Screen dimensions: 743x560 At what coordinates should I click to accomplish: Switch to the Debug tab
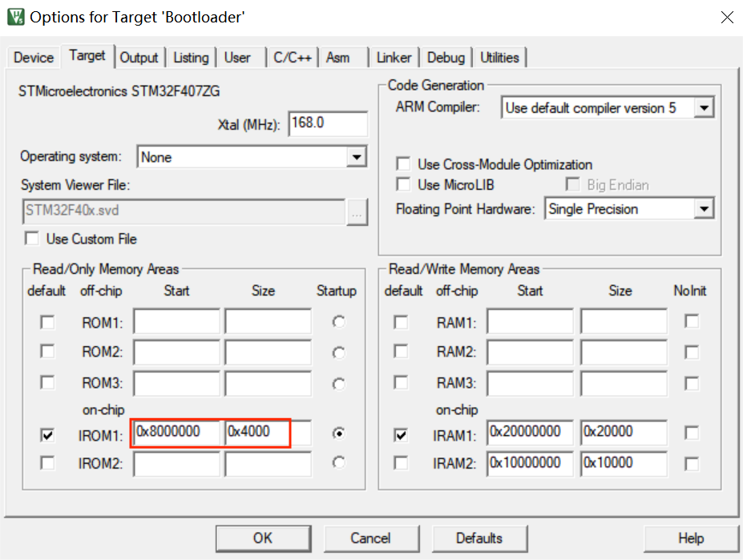click(x=446, y=57)
